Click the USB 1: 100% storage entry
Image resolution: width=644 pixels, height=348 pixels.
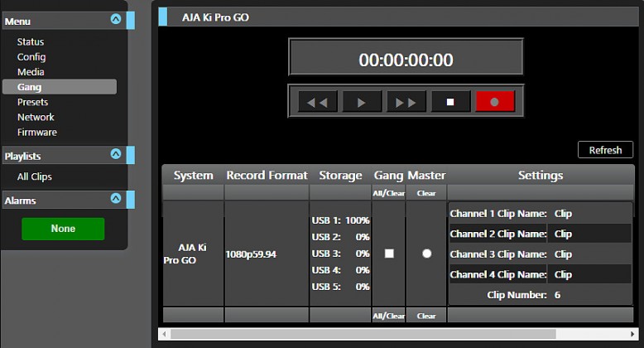340,220
